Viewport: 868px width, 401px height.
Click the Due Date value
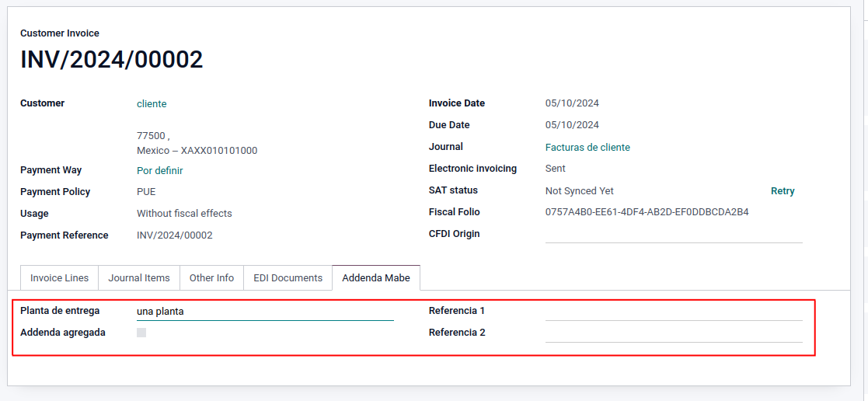(572, 125)
